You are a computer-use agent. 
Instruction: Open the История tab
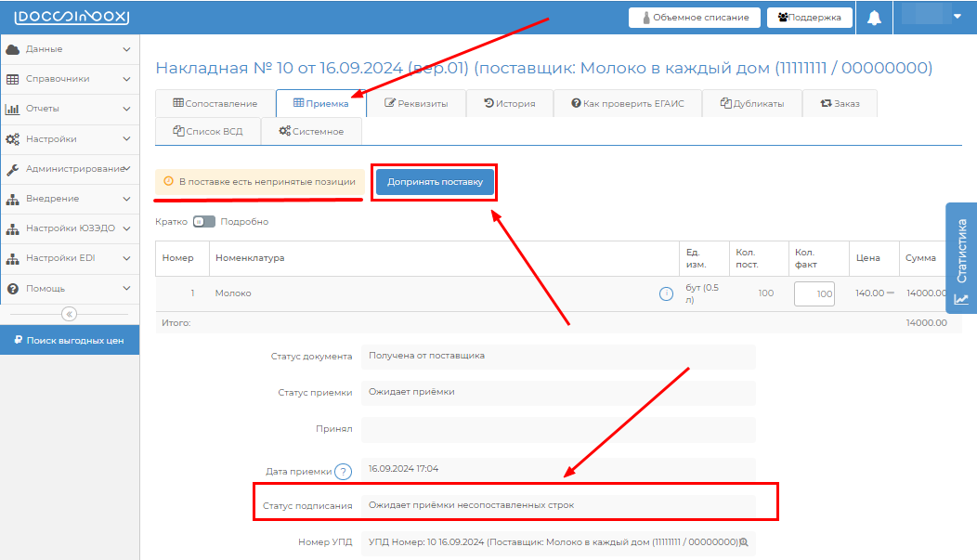click(510, 103)
